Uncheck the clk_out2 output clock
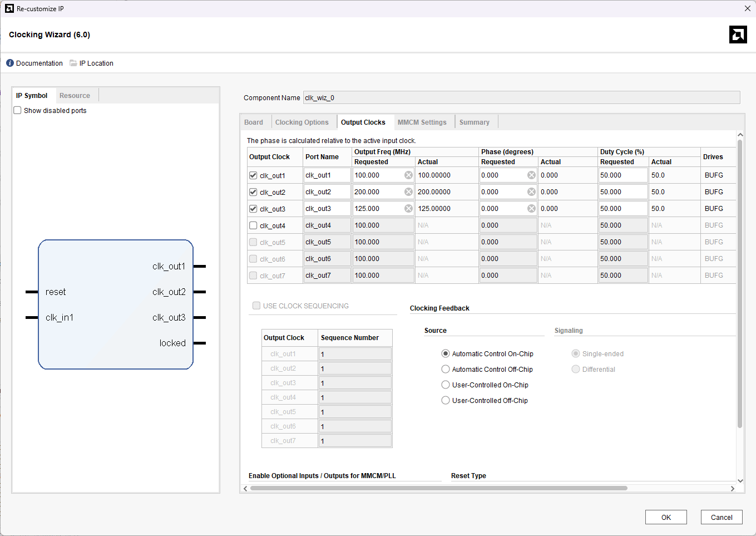 point(253,192)
